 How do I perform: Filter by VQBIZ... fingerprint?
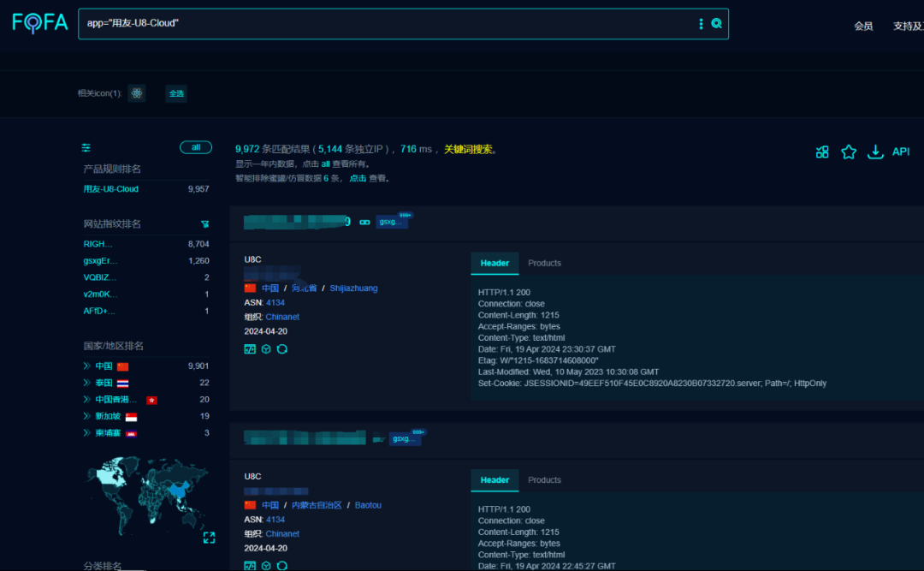click(99, 277)
